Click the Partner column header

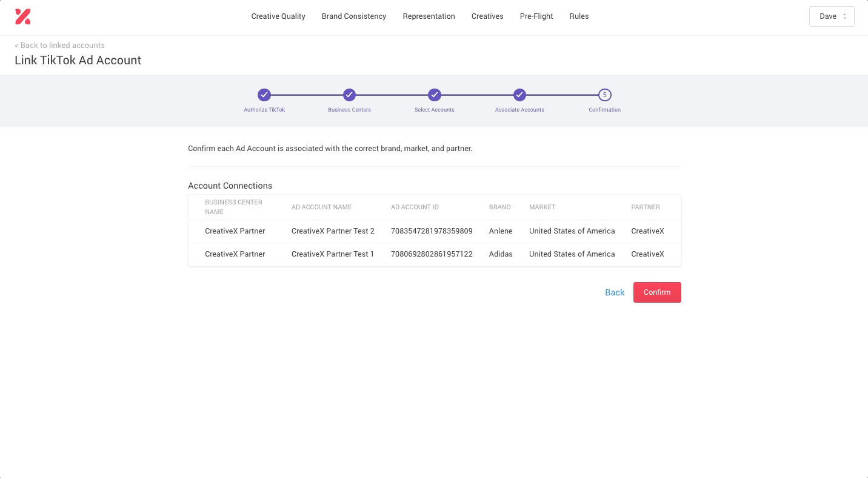pyautogui.click(x=646, y=207)
